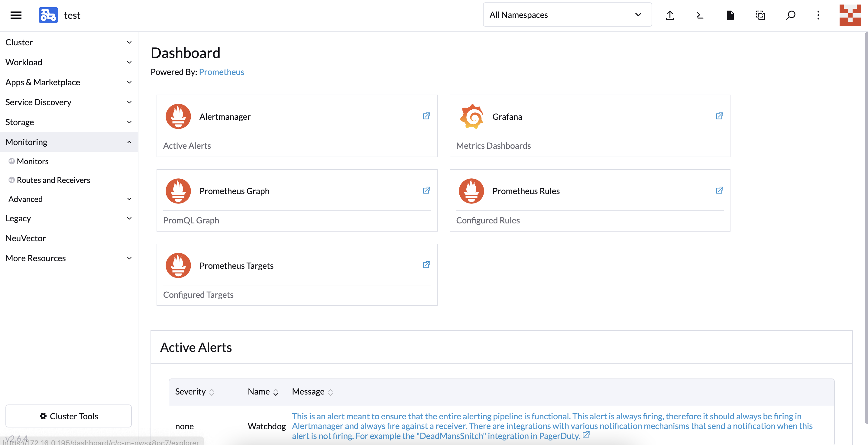Open the All Namespaces dropdown
Viewport: 868px width, 445px height.
point(567,15)
